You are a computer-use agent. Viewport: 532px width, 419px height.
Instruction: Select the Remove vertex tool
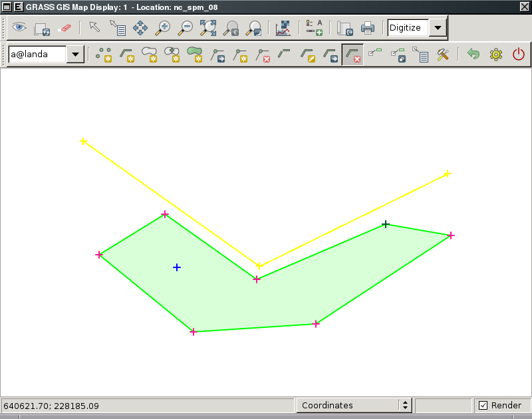click(x=263, y=55)
